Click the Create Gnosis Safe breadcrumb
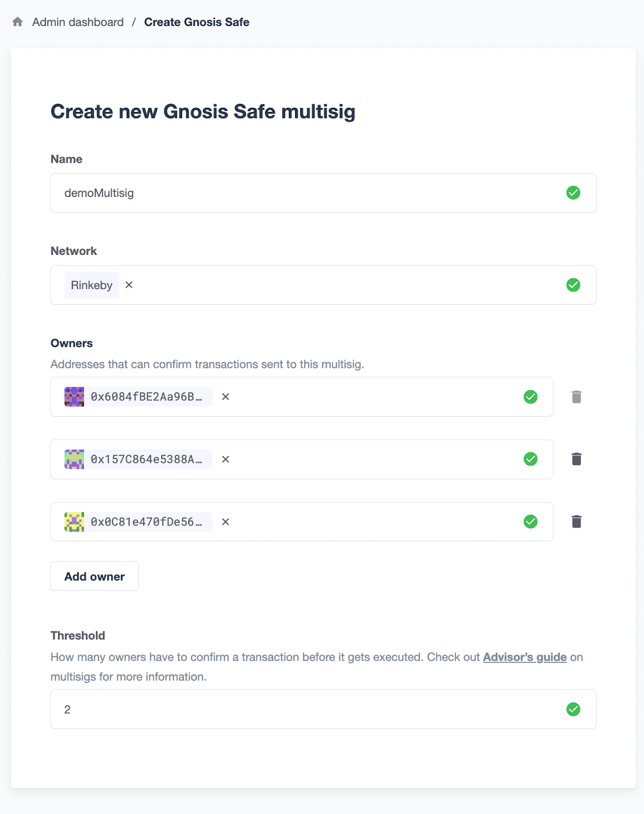Image resolution: width=644 pixels, height=814 pixels. (197, 22)
